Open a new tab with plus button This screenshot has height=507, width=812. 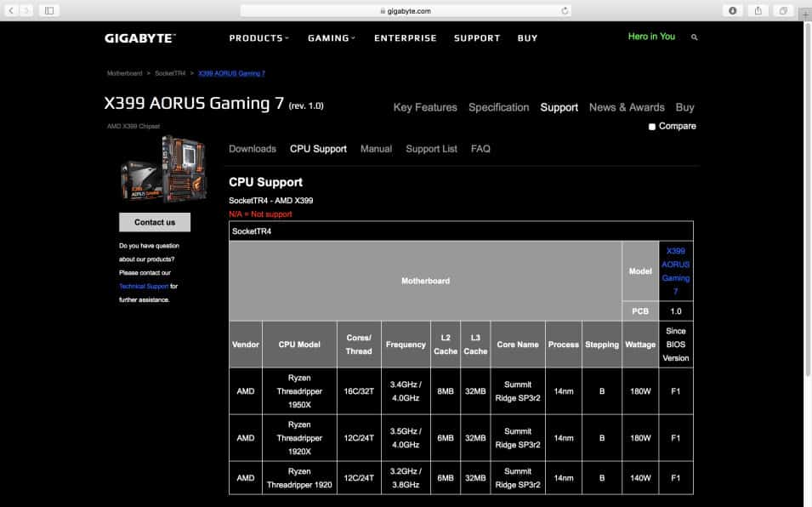click(805, 15)
